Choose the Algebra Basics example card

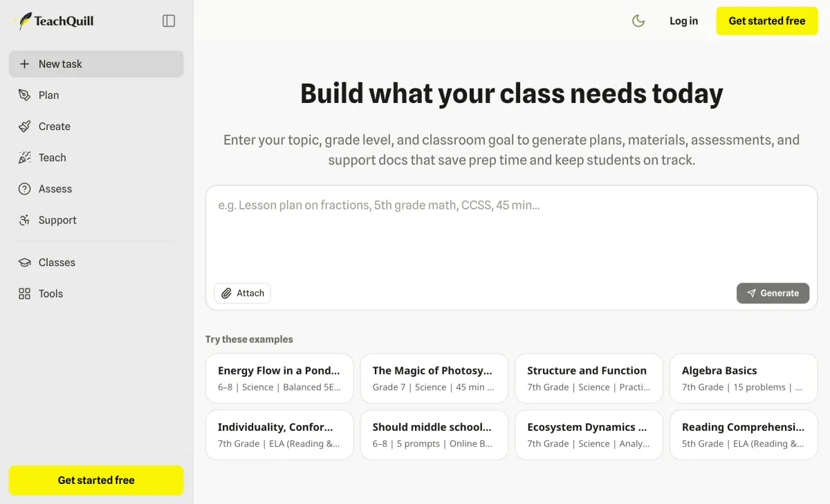[744, 378]
